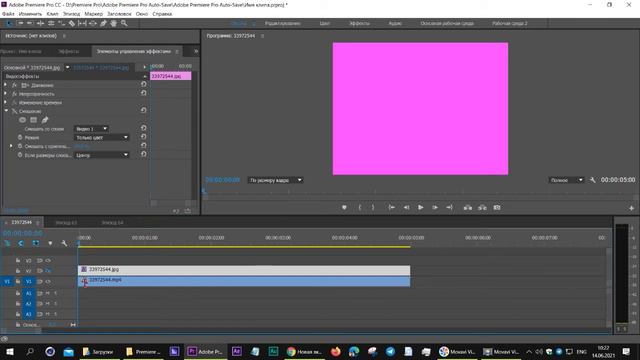Open Windows Start menu
The image size is (640, 360).
point(10,351)
